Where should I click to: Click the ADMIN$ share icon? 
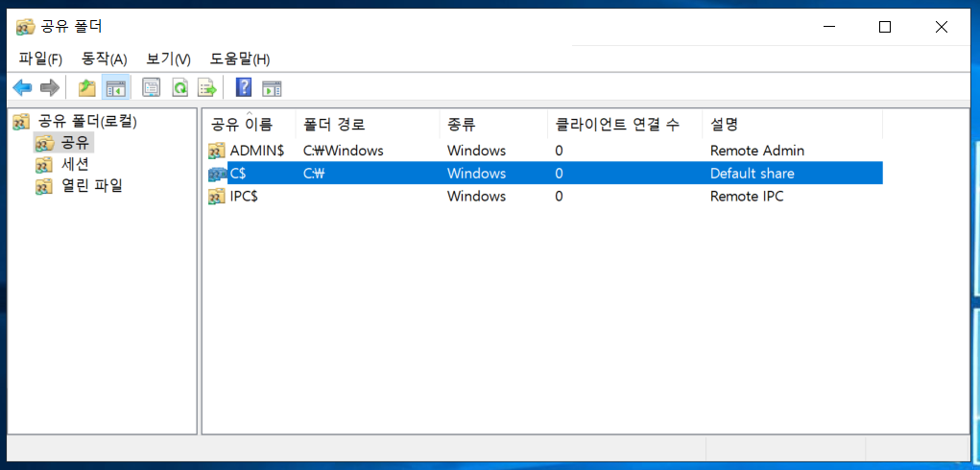click(x=217, y=151)
